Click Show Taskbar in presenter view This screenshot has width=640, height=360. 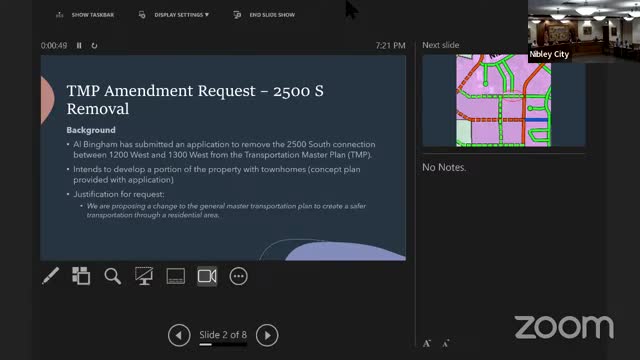(85, 15)
